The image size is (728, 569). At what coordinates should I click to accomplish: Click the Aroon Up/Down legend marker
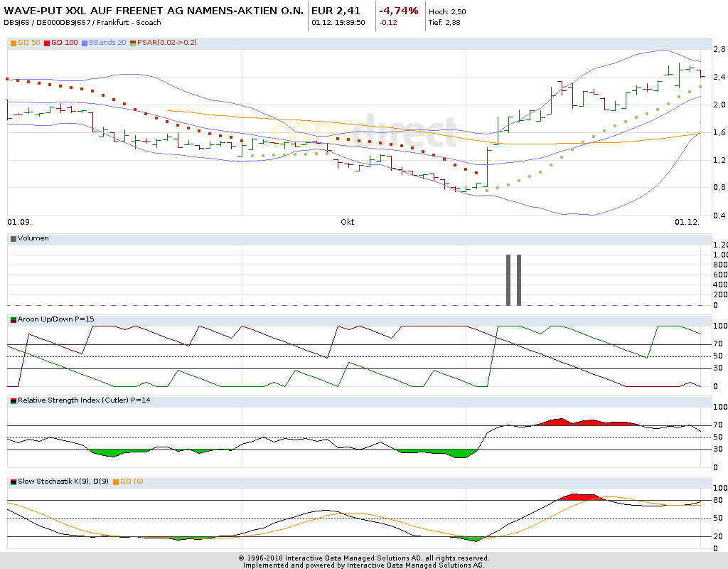pyautogui.click(x=14, y=319)
